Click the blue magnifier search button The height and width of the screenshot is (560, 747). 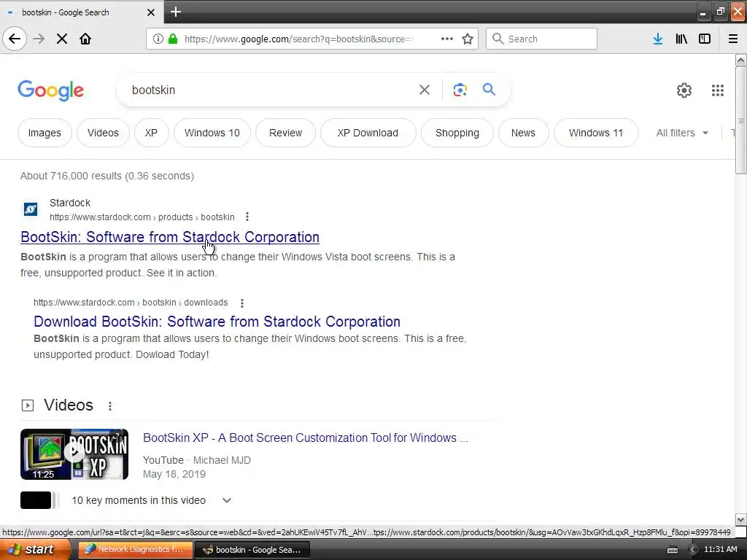point(489,89)
